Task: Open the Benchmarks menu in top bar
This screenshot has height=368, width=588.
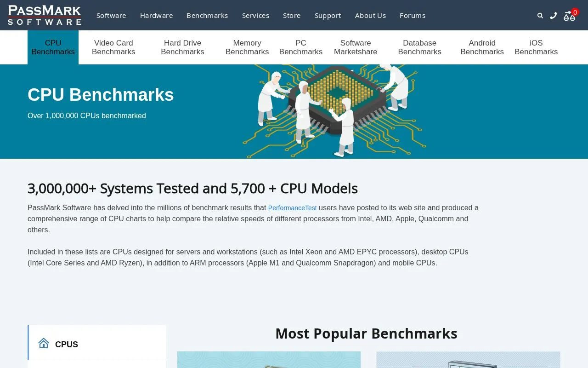Action: click(x=207, y=16)
